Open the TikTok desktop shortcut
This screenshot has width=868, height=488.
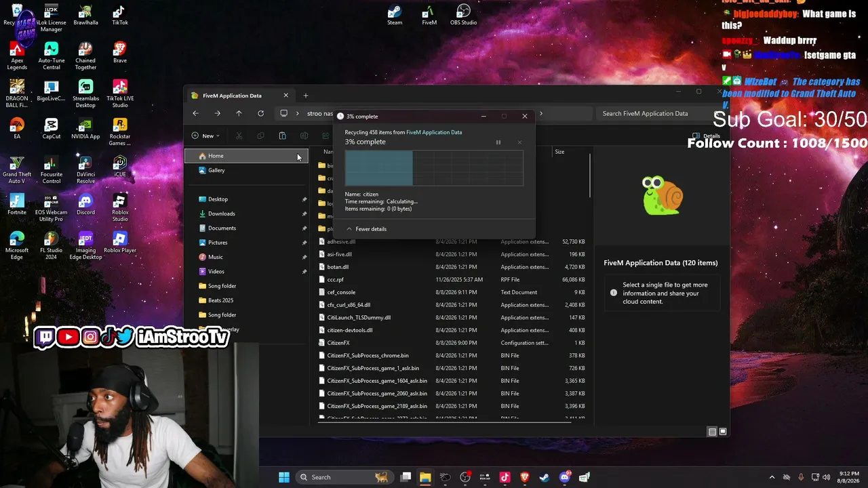(119, 16)
